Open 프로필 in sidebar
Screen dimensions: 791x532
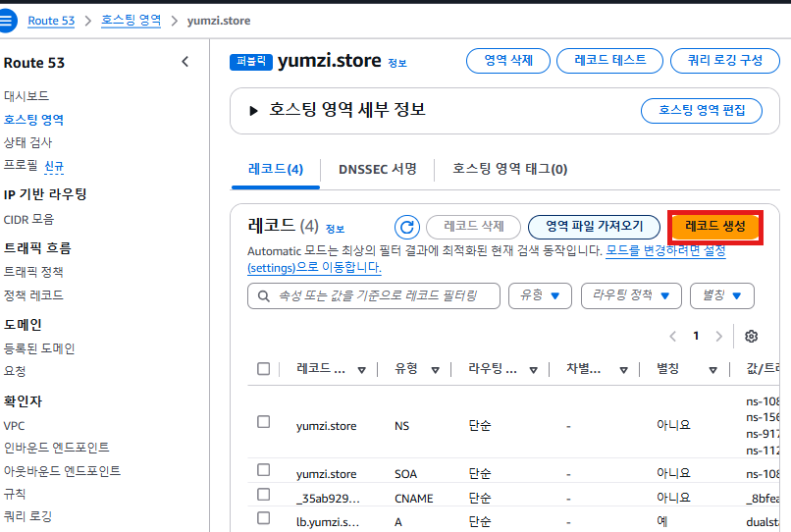[x=21, y=165]
